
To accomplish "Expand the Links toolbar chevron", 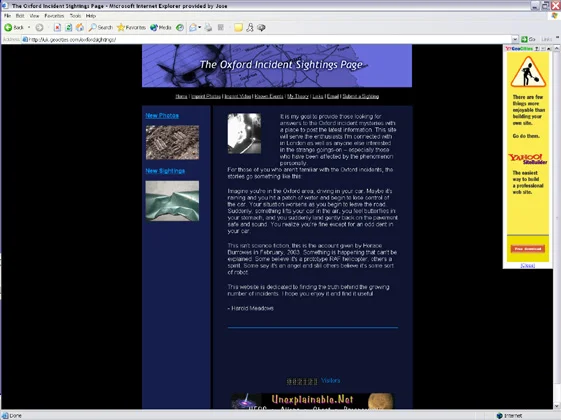I will tap(557, 38).
